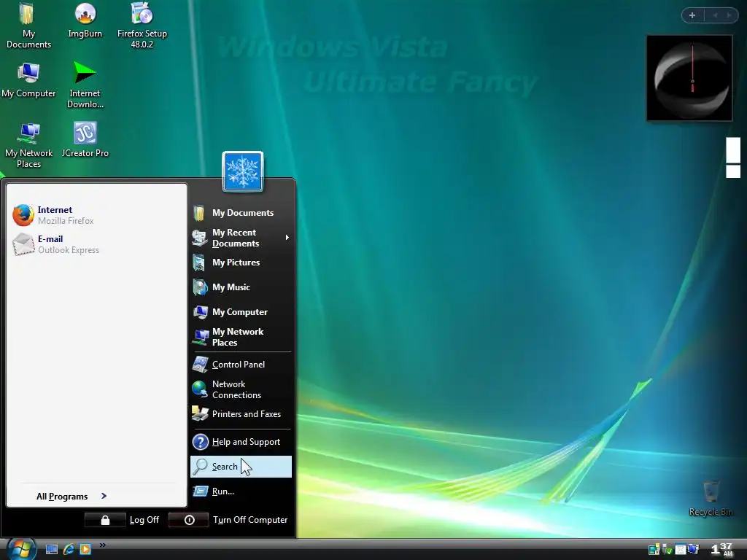Launch Outlook Express E-mail entry
This screenshot has height=560, width=747.
(97, 244)
